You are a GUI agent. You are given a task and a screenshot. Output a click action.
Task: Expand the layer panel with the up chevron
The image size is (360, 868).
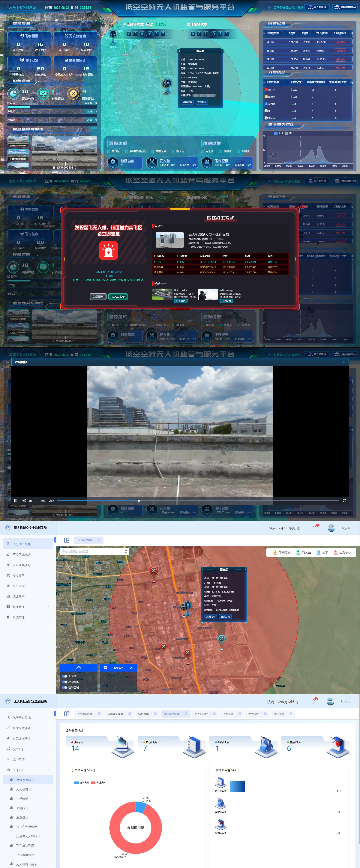79,667
